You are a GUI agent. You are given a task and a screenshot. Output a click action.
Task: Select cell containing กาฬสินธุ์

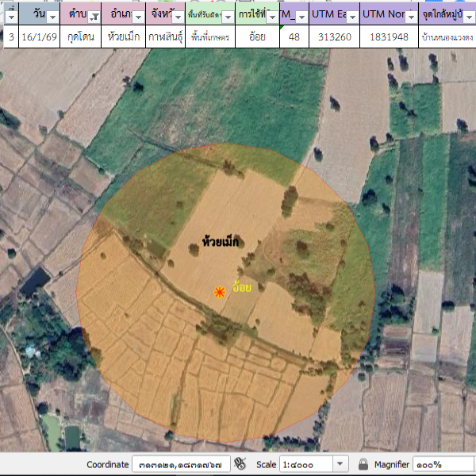(x=167, y=36)
